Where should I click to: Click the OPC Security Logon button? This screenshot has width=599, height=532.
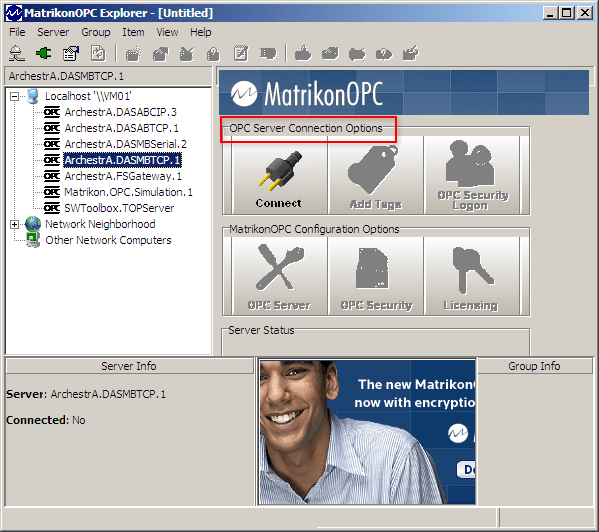click(472, 175)
